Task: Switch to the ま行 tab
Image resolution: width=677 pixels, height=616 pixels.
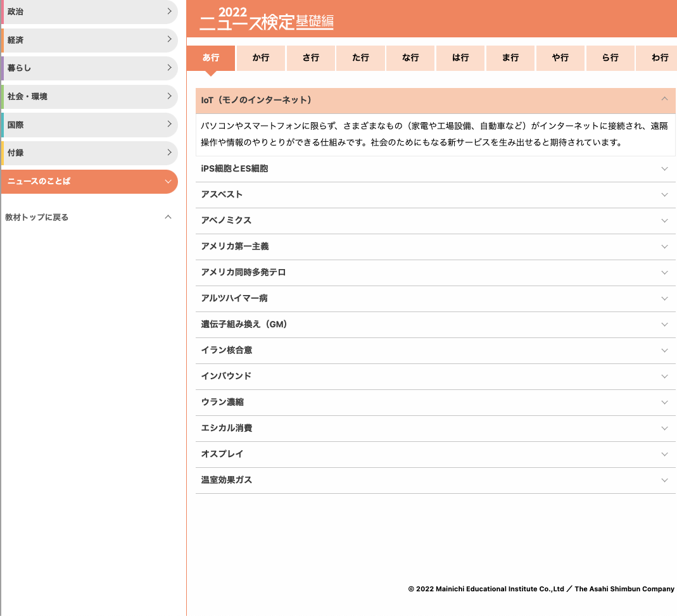Action: (510, 58)
